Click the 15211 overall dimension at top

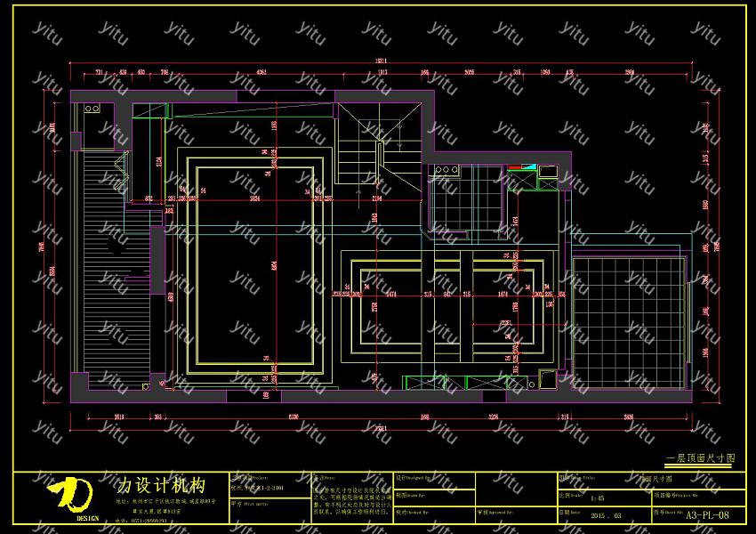pyautogui.click(x=379, y=61)
